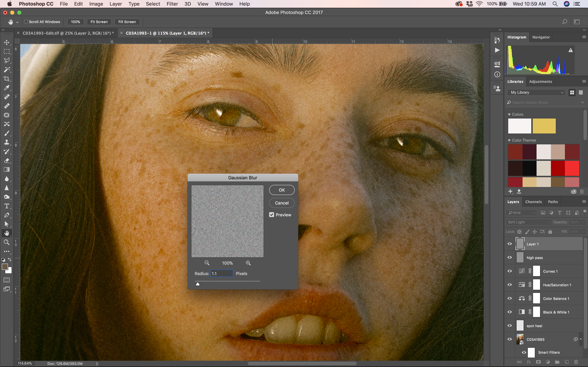Click the Radius input field
The image size is (588, 367).
pos(222,273)
